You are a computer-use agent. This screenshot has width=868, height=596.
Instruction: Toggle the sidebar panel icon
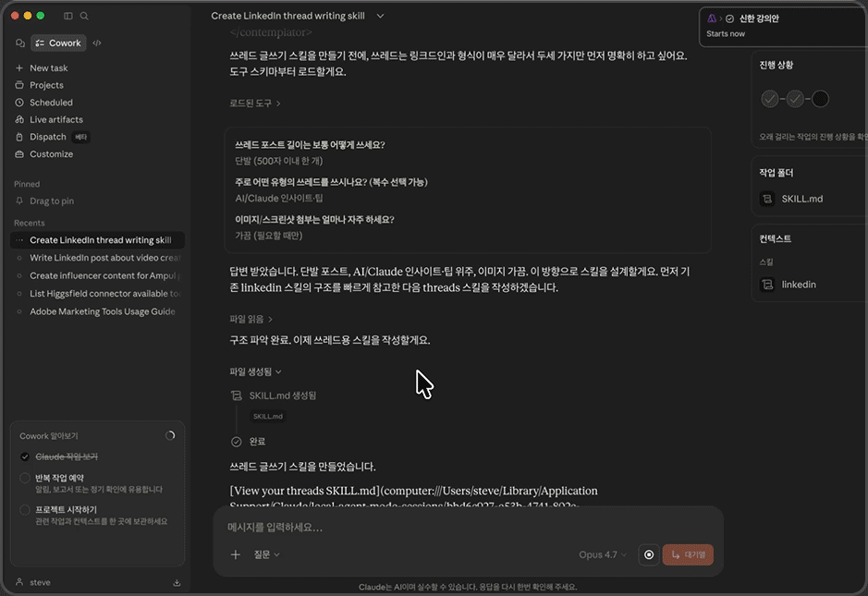point(68,16)
